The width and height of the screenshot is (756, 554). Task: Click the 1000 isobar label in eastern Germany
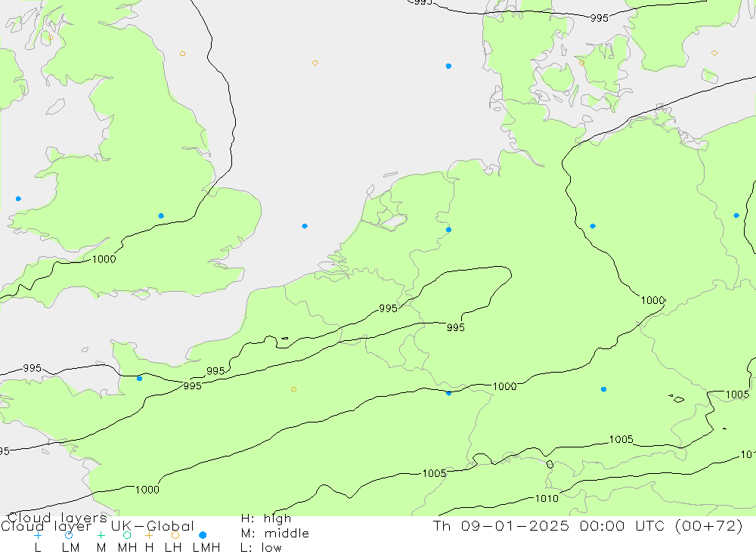[x=653, y=300]
